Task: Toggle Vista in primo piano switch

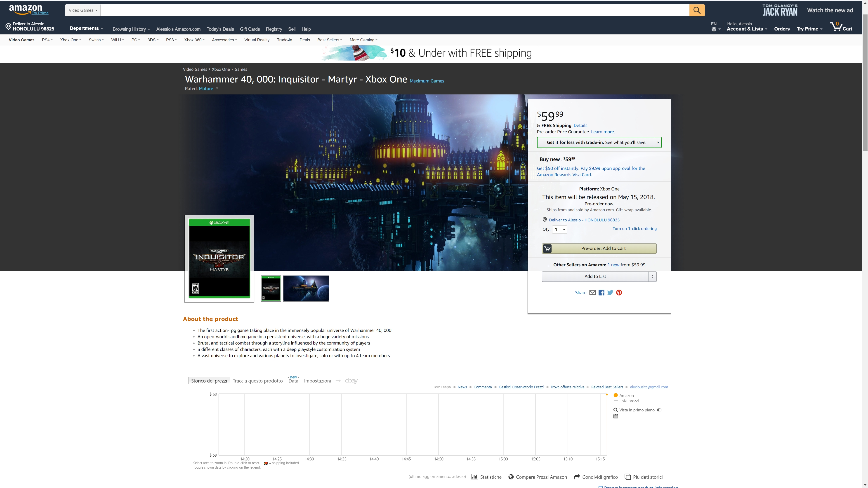Action: coord(659,410)
